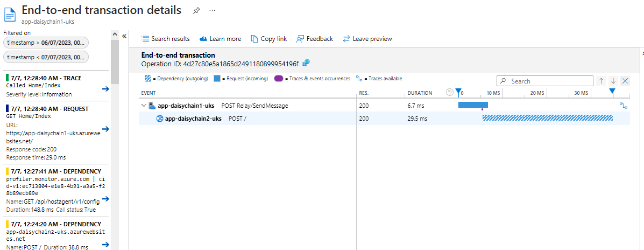
Task: Go to previous search match arrow
Action: pyautogui.click(x=601, y=81)
